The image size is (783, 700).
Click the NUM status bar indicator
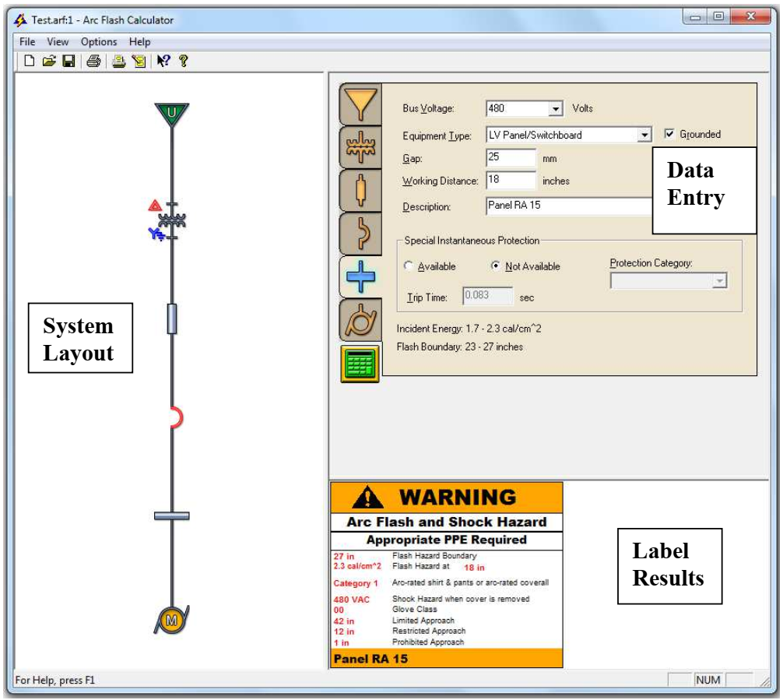pos(708,680)
